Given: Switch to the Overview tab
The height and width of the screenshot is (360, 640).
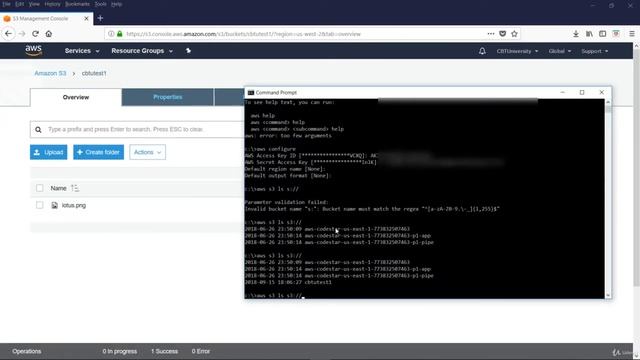Looking at the screenshot, I should (x=76, y=97).
